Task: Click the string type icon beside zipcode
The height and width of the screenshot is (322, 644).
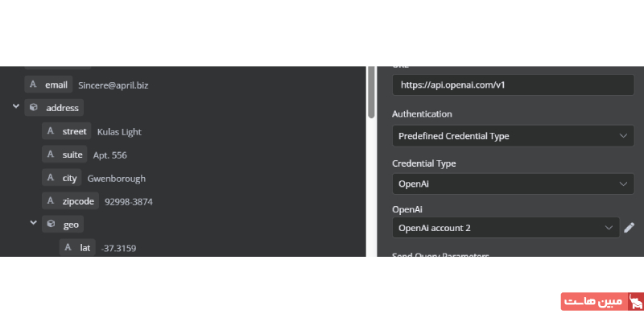Action: (x=50, y=201)
